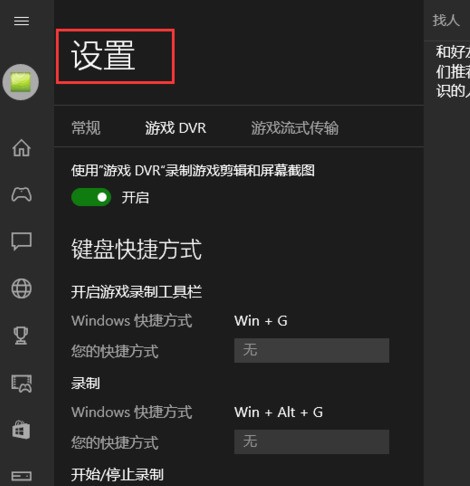Open the Game DVR captures icon

pos(21,383)
